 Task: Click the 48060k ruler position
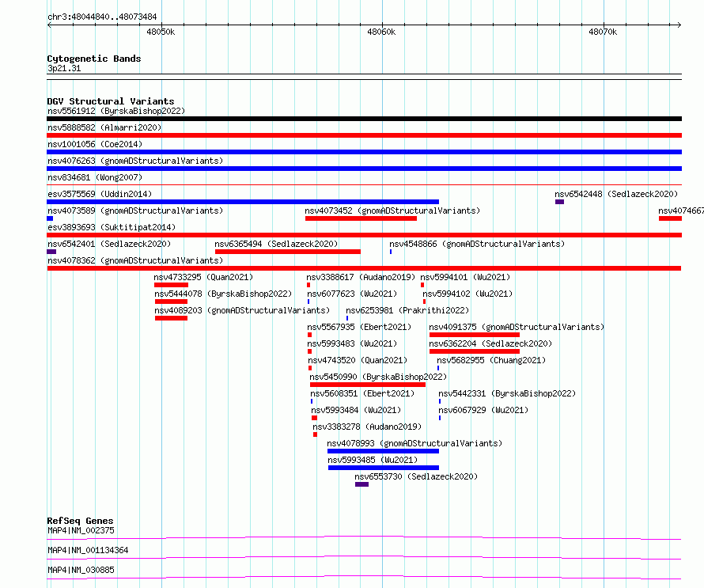381,32
